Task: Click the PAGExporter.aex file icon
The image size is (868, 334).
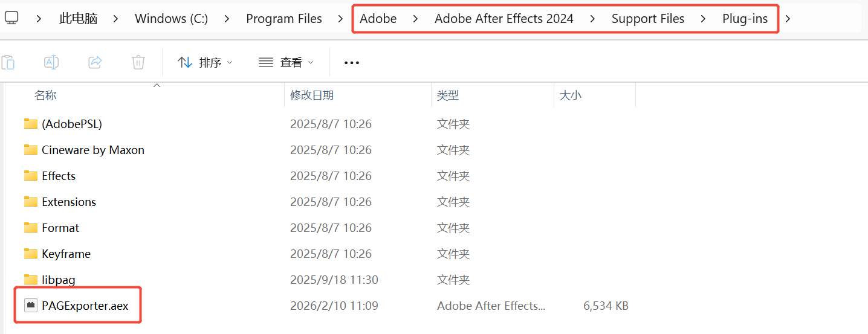Action: (31, 306)
